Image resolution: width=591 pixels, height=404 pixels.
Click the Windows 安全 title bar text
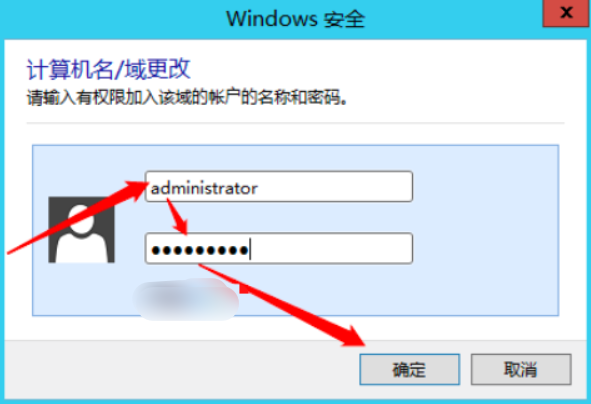point(295,19)
